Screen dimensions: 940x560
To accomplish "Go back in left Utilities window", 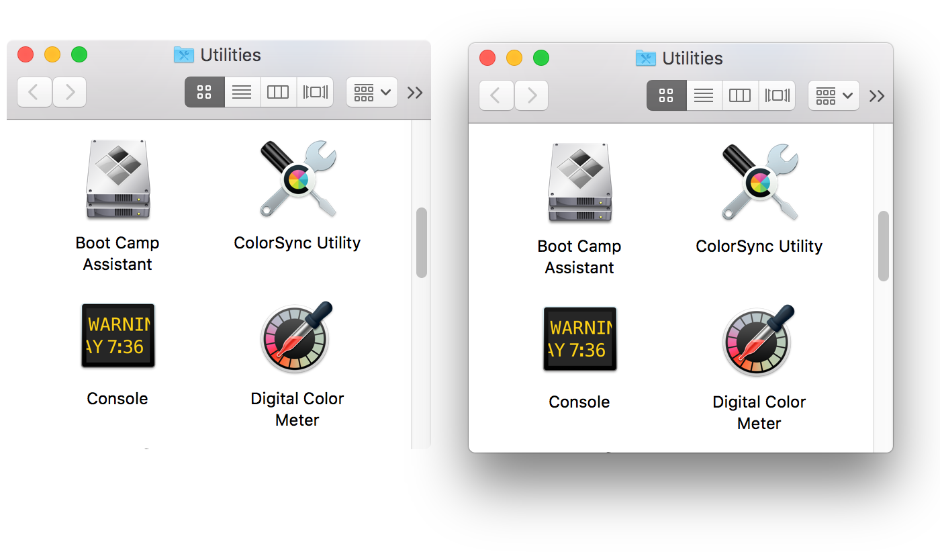I will [34, 92].
